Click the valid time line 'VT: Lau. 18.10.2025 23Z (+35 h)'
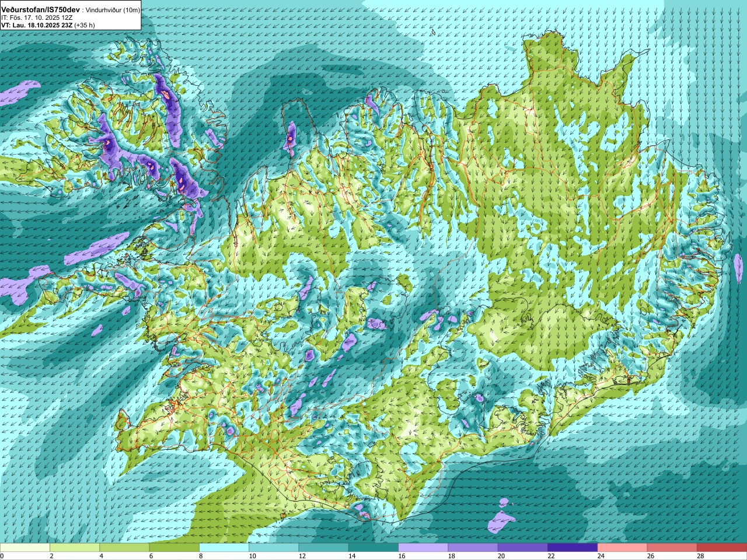The height and width of the screenshot is (560, 747). (x=48, y=25)
